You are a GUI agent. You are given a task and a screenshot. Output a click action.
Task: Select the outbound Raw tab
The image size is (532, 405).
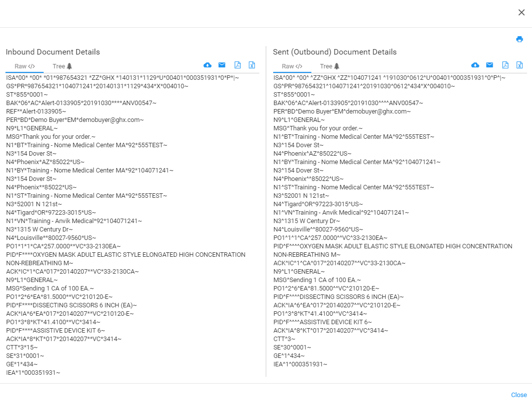(292, 66)
